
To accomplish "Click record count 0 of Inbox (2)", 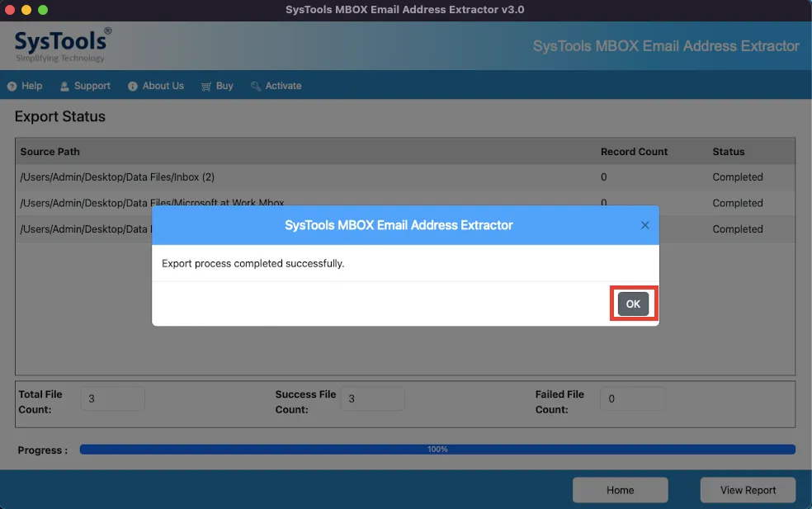I will [x=604, y=177].
